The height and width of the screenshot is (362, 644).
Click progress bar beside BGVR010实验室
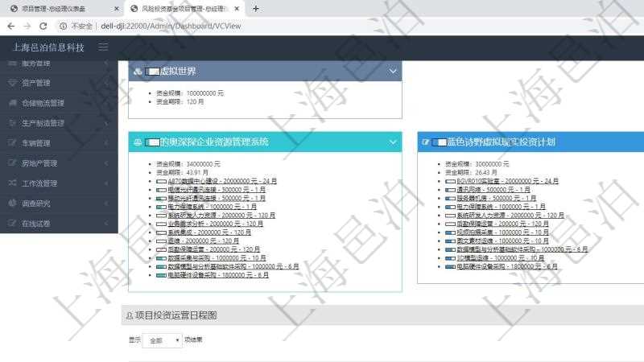(x=450, y=182)
